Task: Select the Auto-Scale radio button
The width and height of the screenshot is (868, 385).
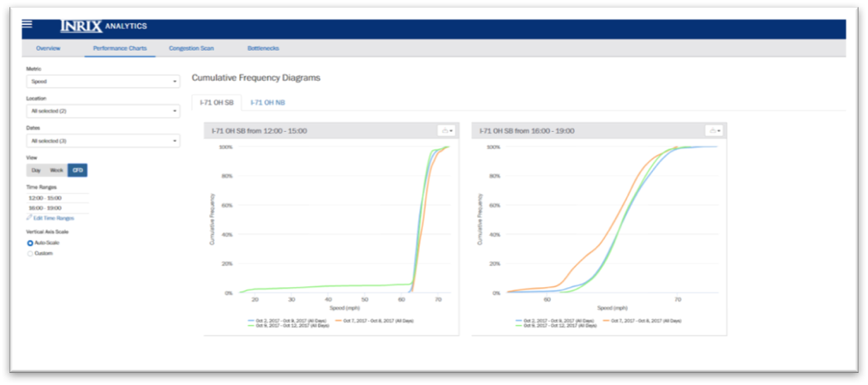Action: click(30, 243)
